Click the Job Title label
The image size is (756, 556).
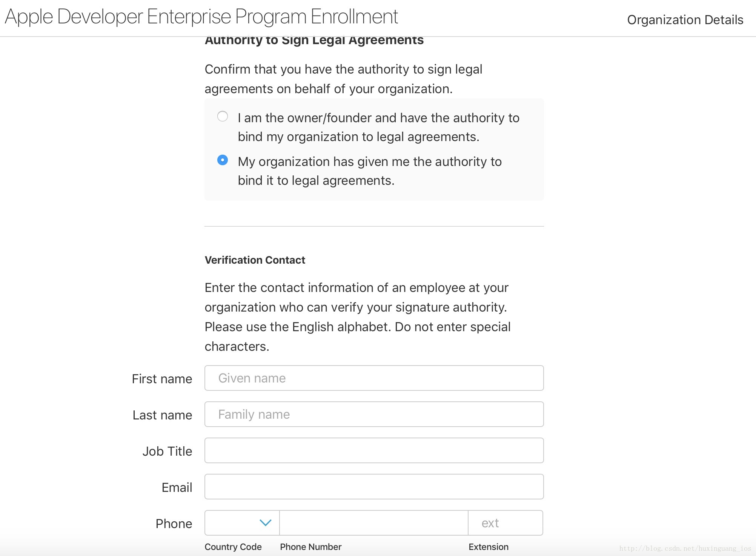[167, 451]
